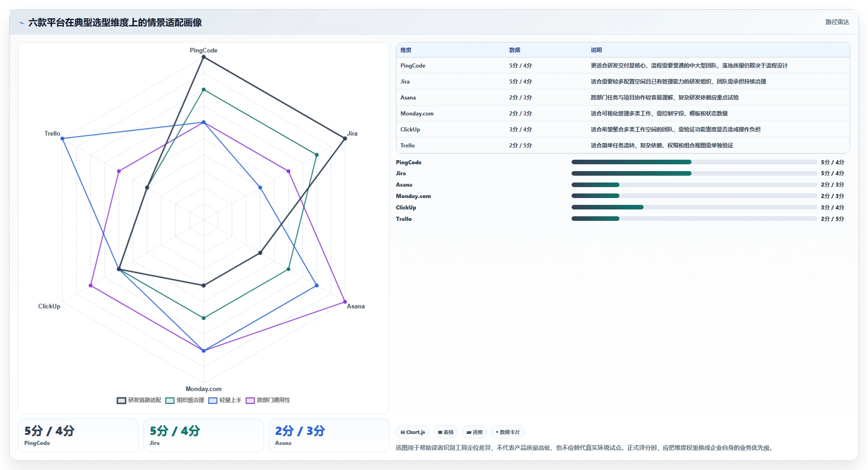Select the Monday.com name cell in the table
868x470 pixels.
(417, 114)
